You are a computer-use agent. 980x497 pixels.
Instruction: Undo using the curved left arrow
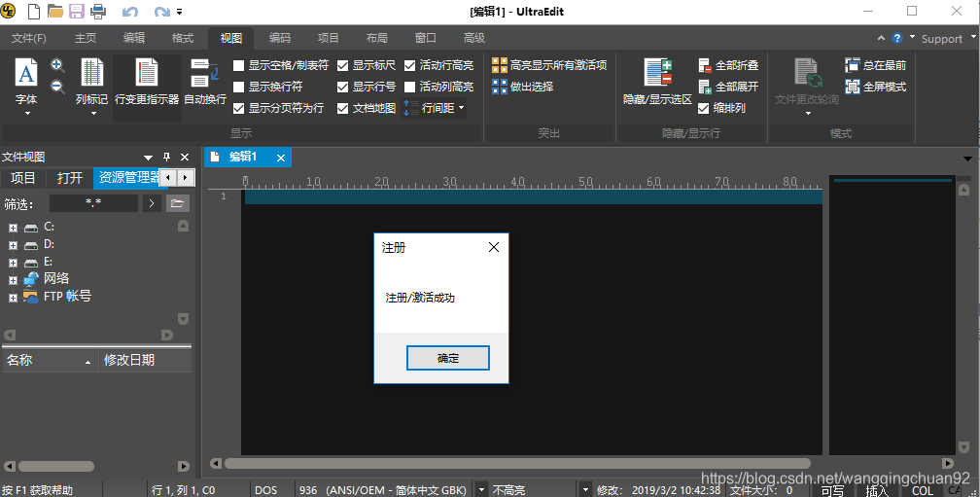tap(130, 12)
